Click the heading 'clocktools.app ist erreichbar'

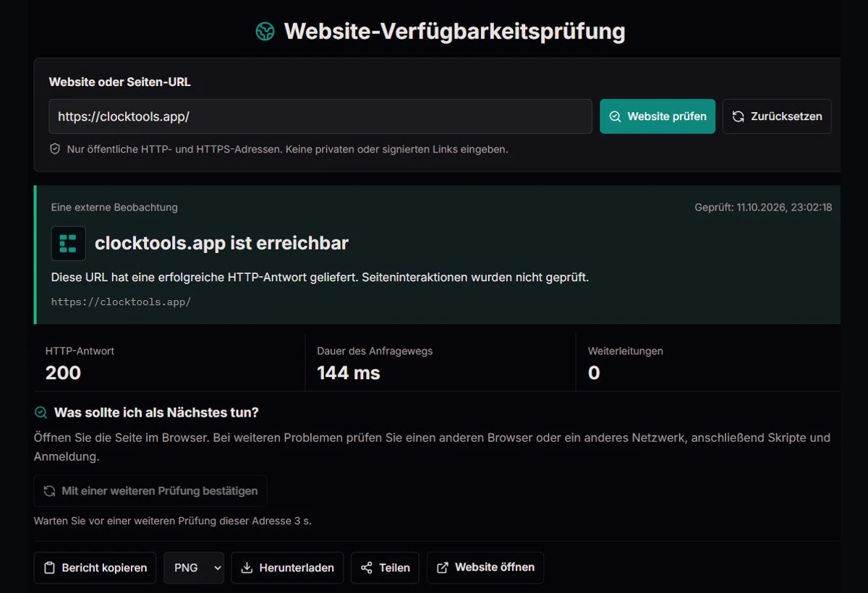[221, 243]
